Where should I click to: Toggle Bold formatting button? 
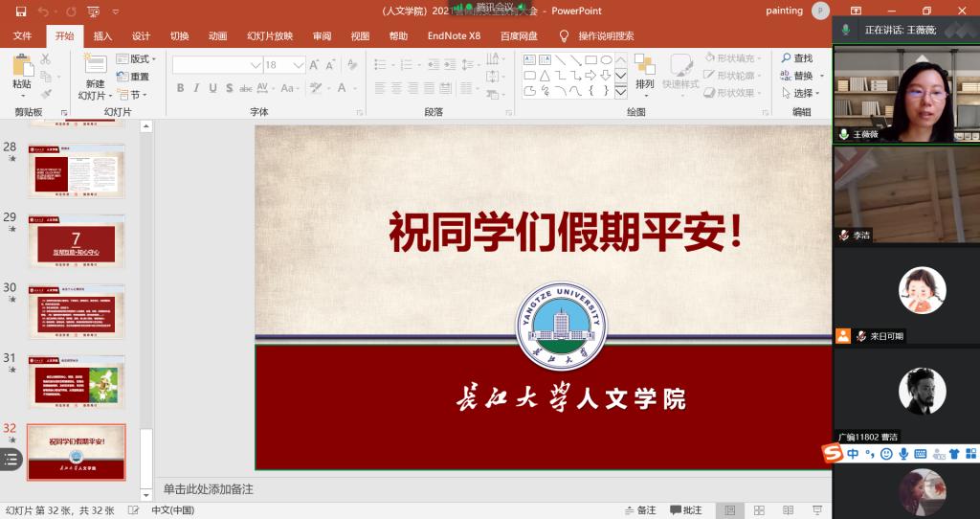[180, 88]
